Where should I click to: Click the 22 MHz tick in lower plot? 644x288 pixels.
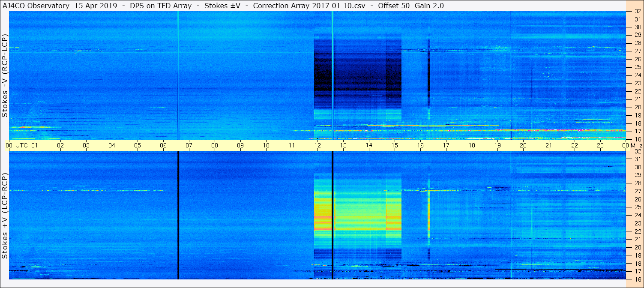637,231
